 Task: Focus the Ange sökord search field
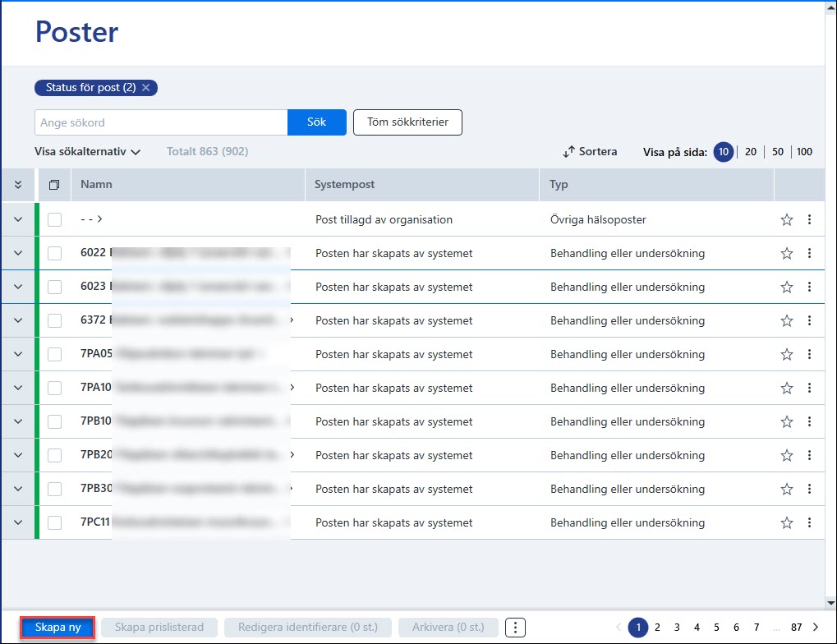161,122
